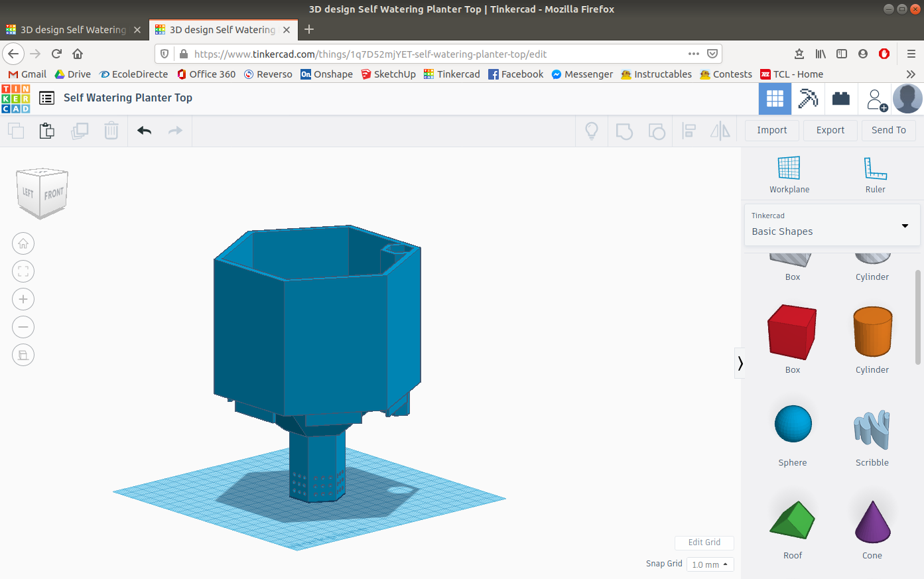This screenshot has height=579, width=924.
Task: Select the Ruler tool
Action: click(875, 174)
